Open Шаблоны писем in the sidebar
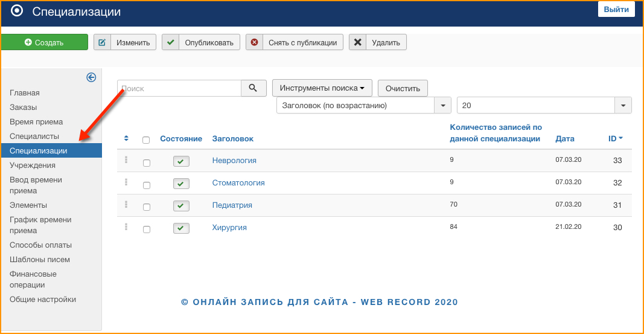 [40, 260]
